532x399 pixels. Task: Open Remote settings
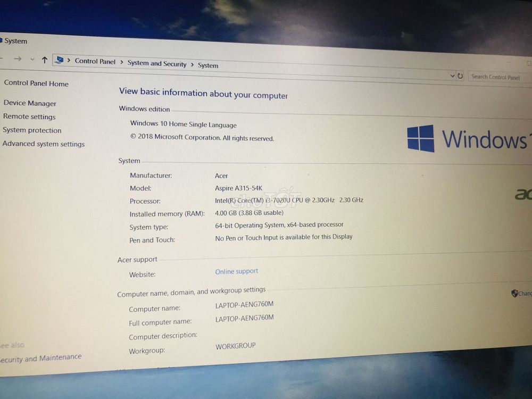coord(29,117)
